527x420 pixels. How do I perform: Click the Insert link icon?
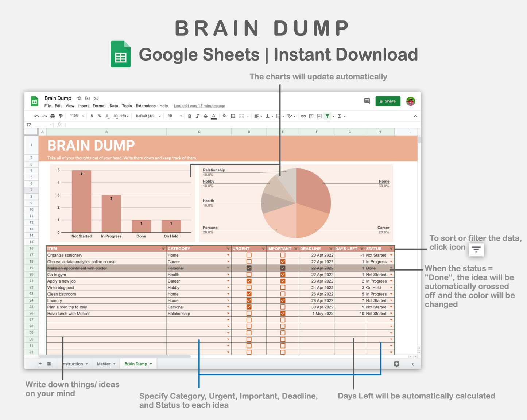(x=303, y=116)
